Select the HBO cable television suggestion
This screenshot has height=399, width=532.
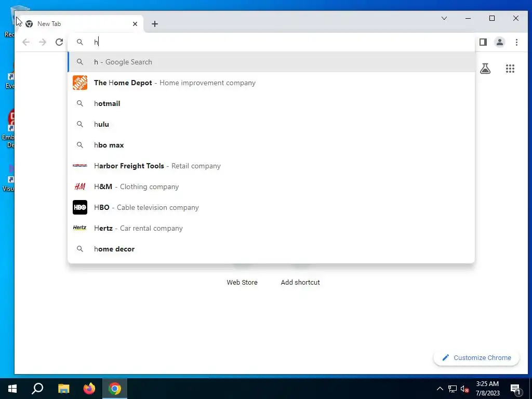271,207
